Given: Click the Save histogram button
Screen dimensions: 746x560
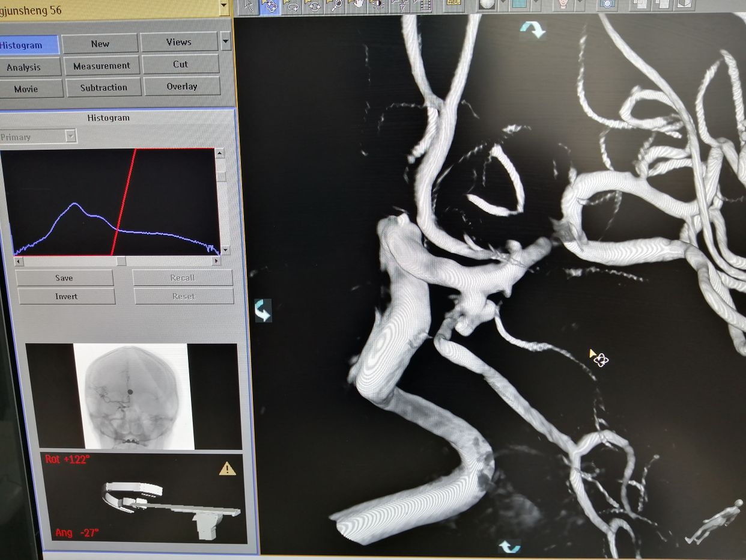Looking at the screenshot, I should tap(64, 278).
